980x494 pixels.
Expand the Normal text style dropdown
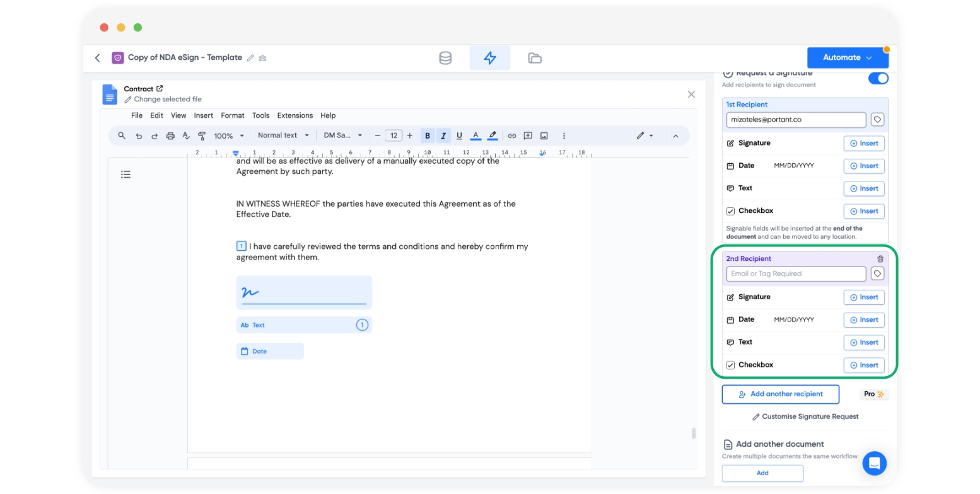[283, 135]
